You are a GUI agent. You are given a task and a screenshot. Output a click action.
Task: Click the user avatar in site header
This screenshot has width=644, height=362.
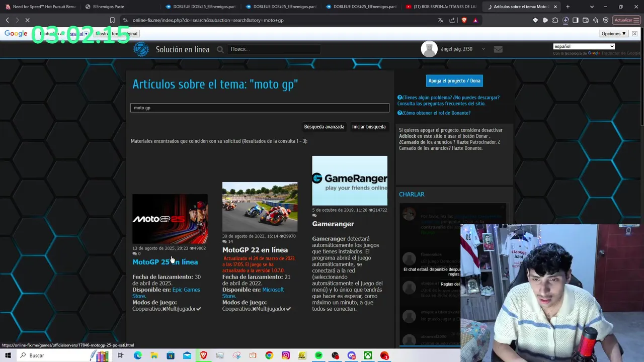point(429,49)
